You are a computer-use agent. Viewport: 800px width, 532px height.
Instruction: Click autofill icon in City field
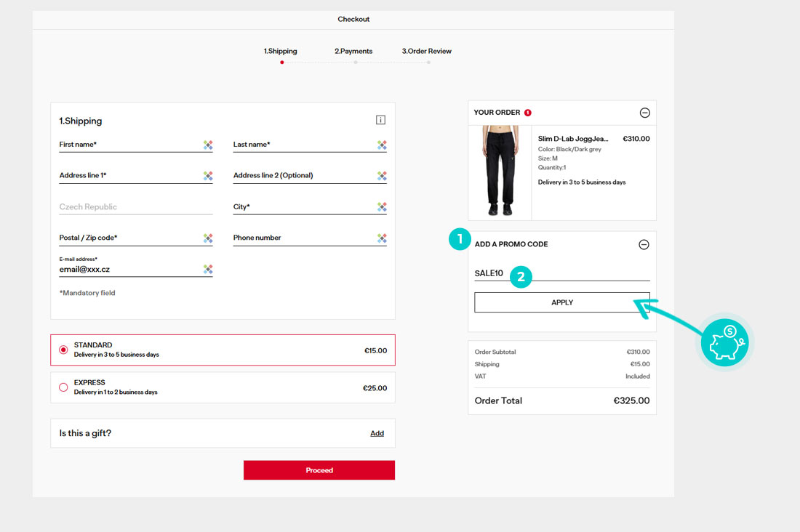[x=382, y=207]
